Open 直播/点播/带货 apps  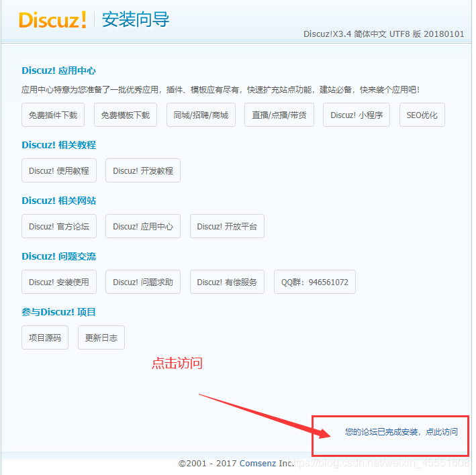pos(279,115)
